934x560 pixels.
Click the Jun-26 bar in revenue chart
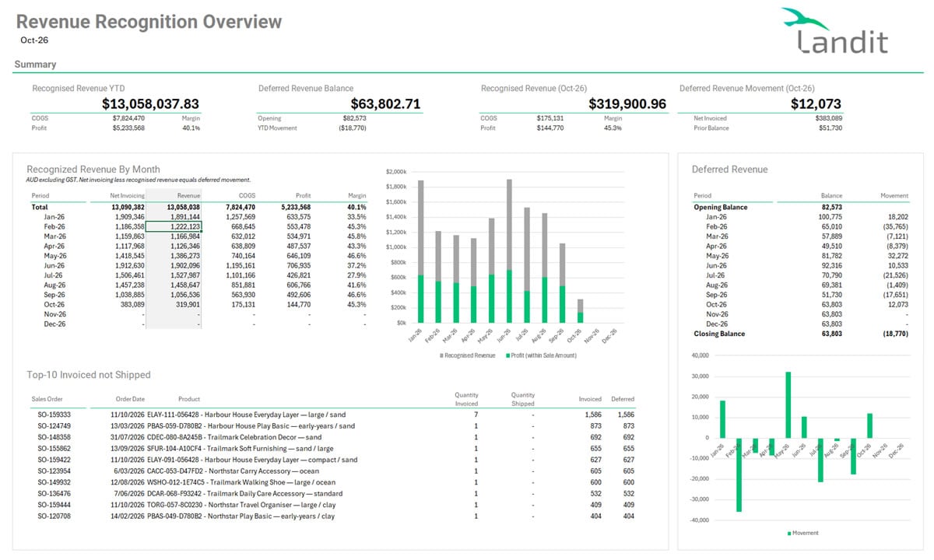point(509,250)
